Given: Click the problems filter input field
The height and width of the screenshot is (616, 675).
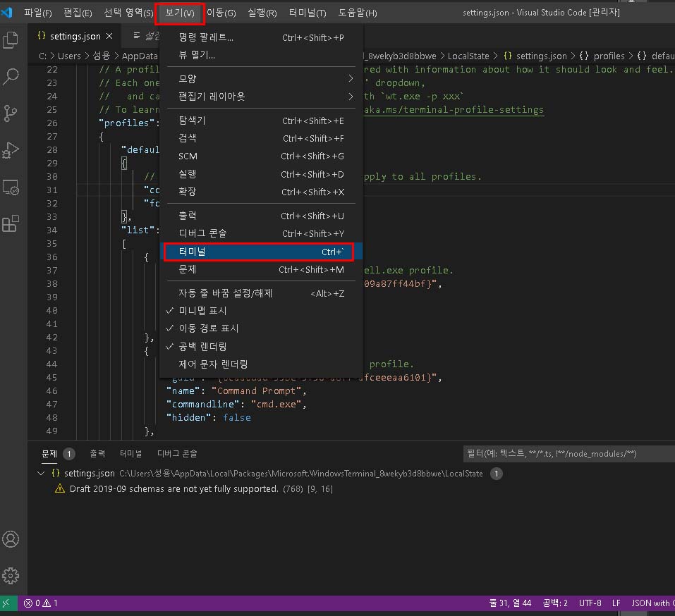Looking at the screenshot, I should 569,454.
